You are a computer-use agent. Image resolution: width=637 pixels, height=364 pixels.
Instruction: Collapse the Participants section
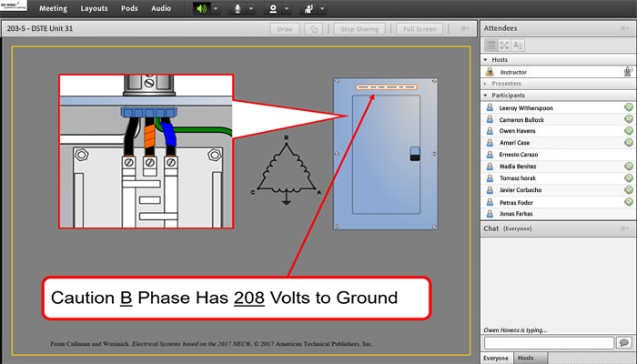tap(486, 95)
